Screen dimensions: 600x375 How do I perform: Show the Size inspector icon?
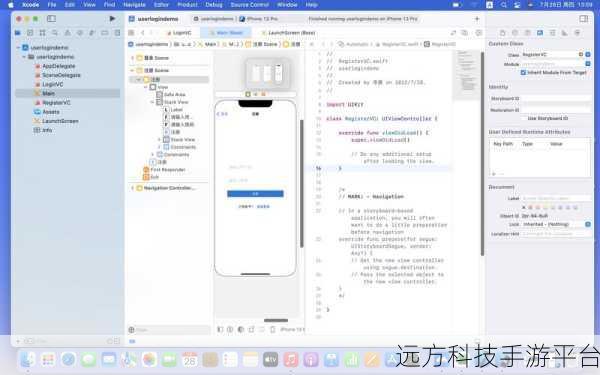564,33
